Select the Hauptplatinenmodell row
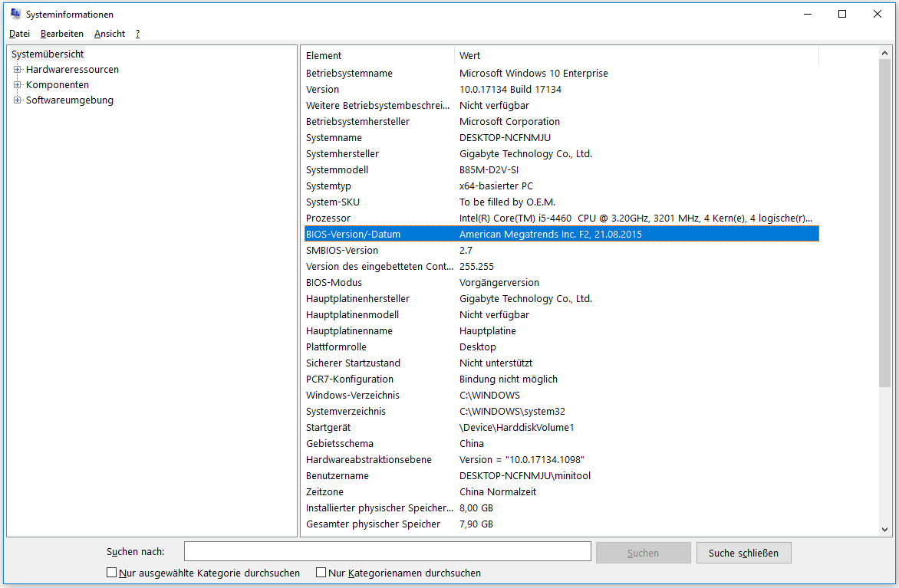The height and width of the screenshot is (588, 899). (x=561, y=314)
